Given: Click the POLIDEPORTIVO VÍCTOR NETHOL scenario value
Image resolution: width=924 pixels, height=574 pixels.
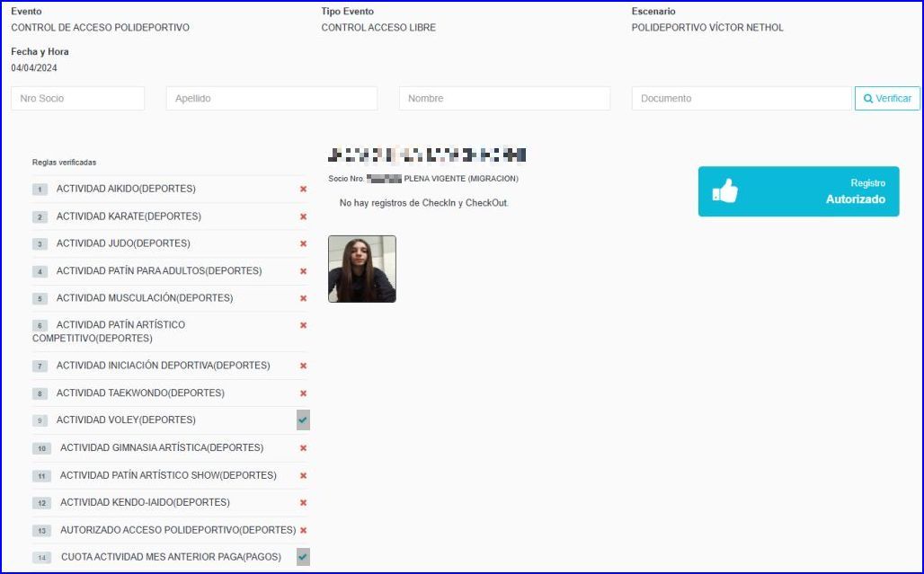Looking at the screenshot, I should [x=707, y=28].
